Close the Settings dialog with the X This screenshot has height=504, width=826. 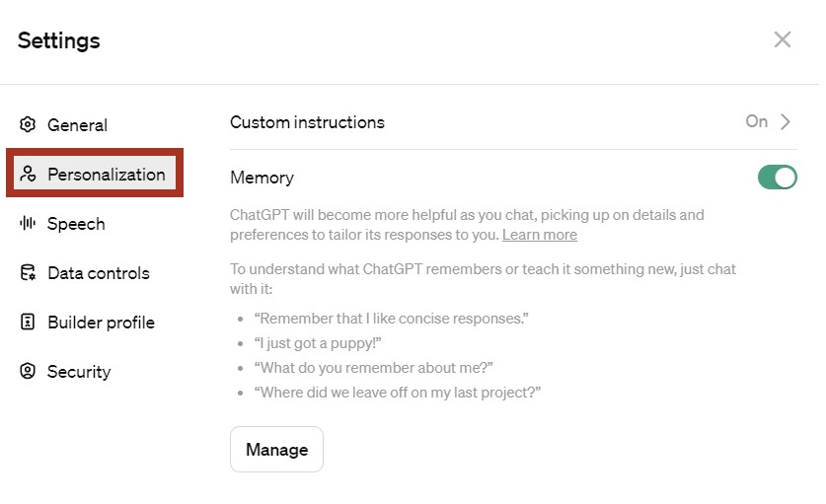(x=783, y=39)
